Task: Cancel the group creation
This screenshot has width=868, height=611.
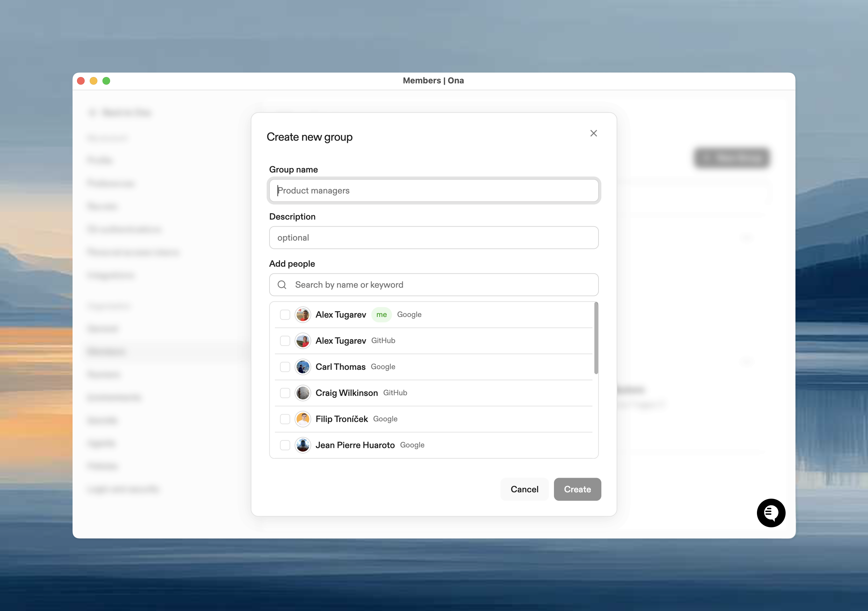Action: [524, 489]
